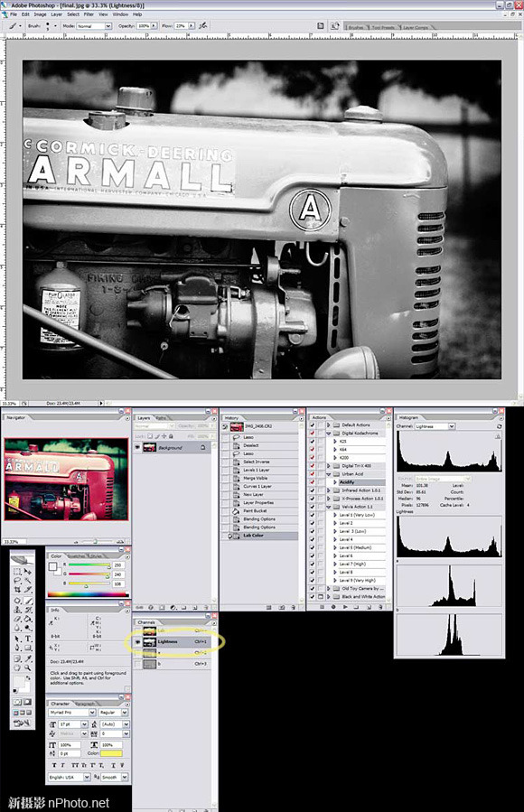524x812 pixels.
Task: Toggle the checkmark for Default Actions set
Action: (x=313, y=425)
